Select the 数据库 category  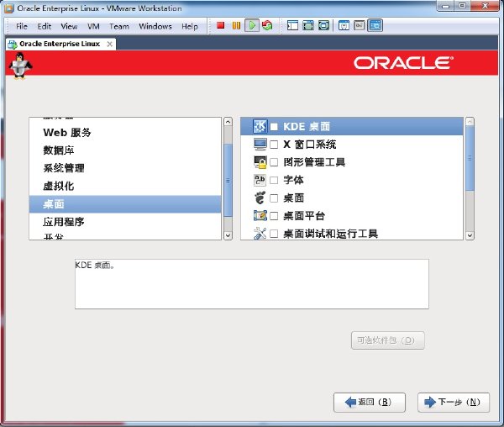125,150
